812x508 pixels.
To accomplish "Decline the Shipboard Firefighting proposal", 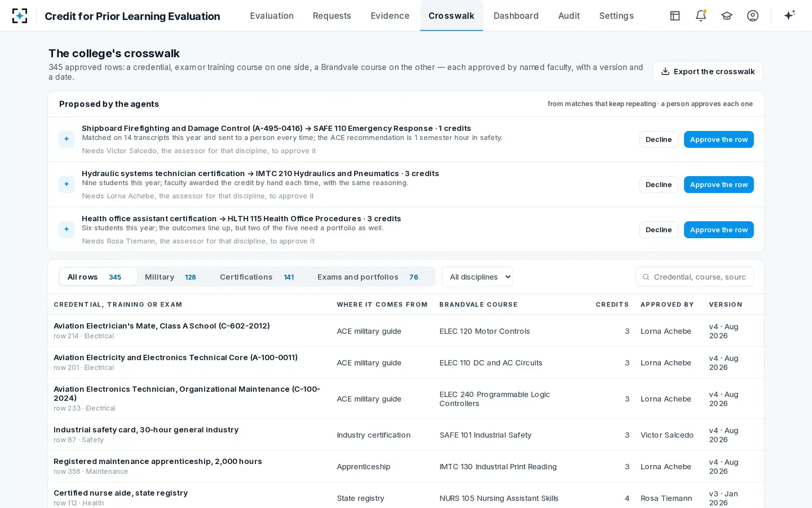I will pyautogui.click(x=659, y=139).
